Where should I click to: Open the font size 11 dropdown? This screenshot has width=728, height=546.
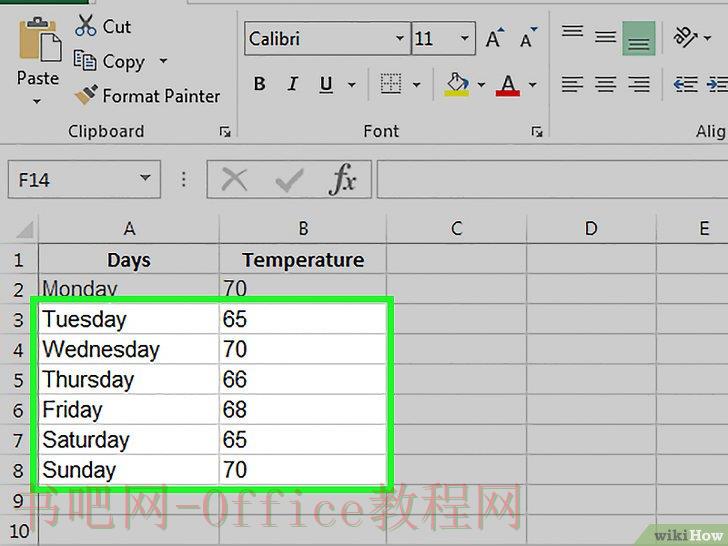(464, 38)
